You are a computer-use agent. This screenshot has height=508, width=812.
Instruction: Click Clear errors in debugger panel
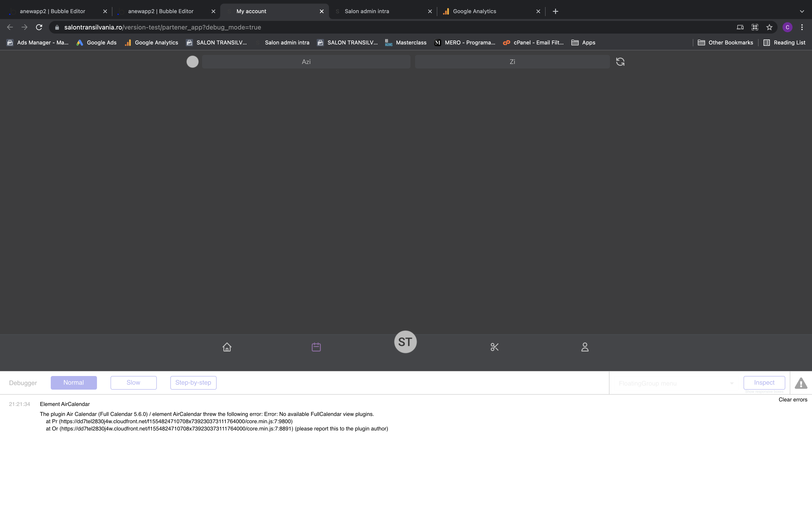point(793,399)
